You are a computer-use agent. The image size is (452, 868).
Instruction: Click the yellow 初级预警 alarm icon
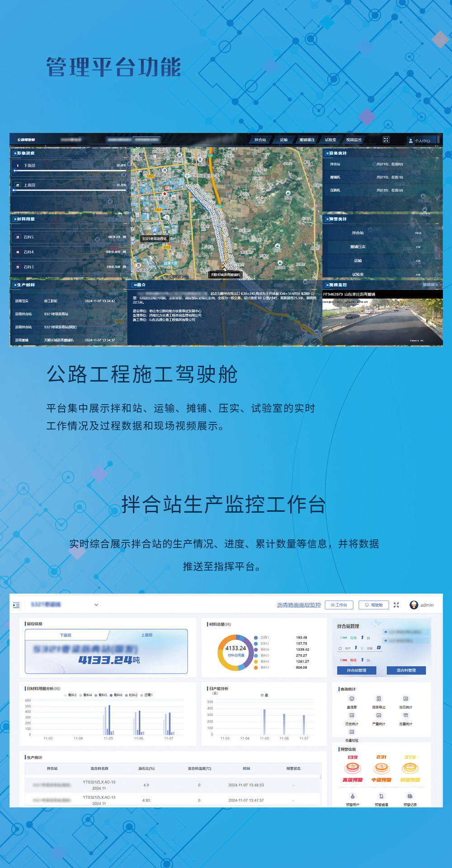[x=410, y=768]
